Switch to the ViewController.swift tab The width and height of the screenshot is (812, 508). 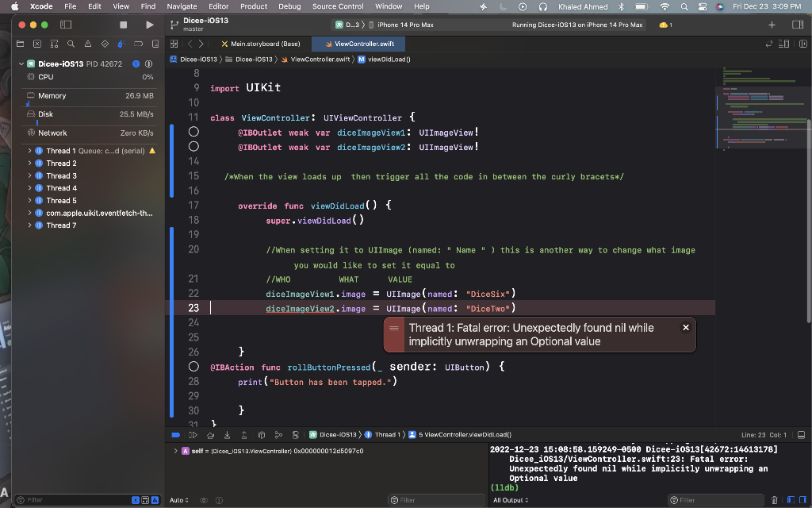tap(358, 44)
